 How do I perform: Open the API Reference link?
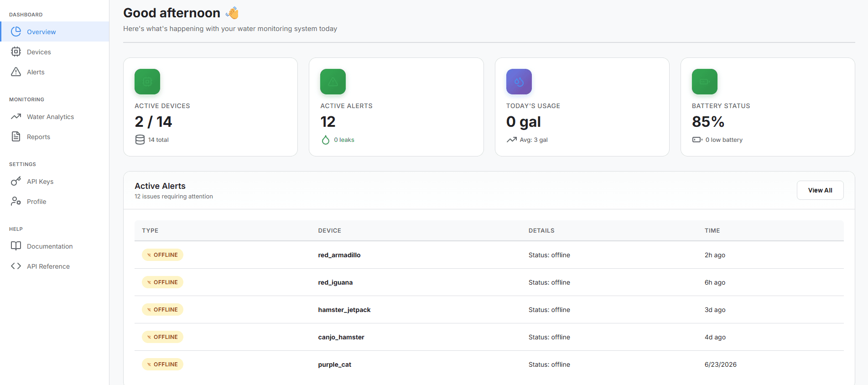pyautogui.click(x=55, y=266)
